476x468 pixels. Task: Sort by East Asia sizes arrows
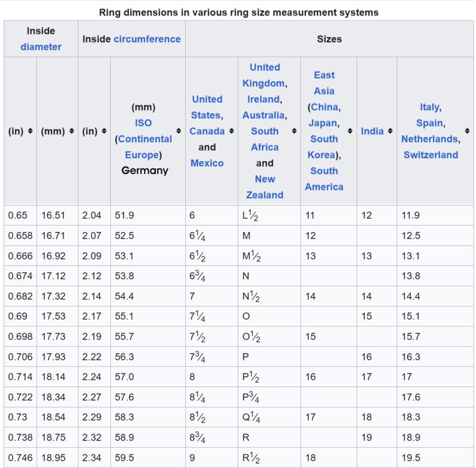point(350,131)
